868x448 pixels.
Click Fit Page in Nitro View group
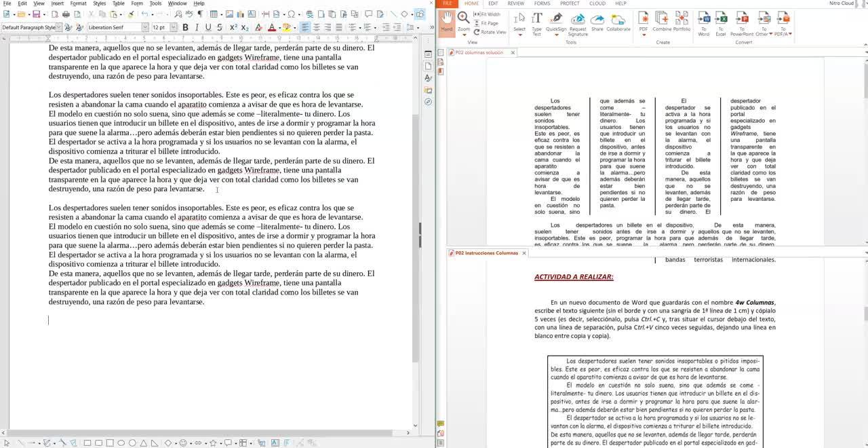pyautogui.click(x=486, y=23)
